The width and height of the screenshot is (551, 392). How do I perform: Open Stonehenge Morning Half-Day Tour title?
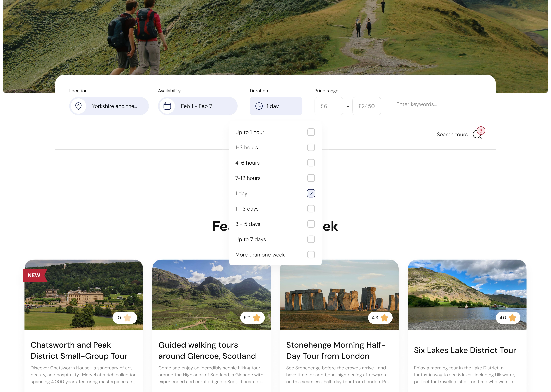click(x=336, y=350)
